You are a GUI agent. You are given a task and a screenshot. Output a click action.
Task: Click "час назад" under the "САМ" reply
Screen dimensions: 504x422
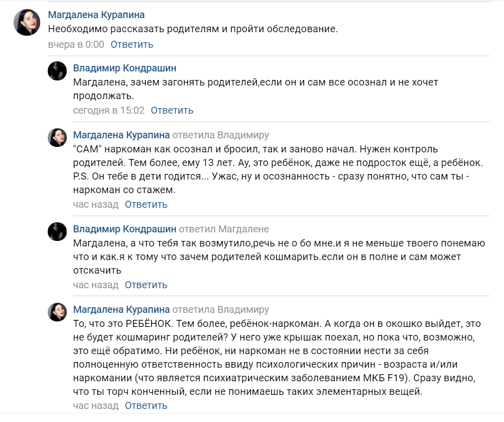pyautogui.click(x=95, y=204)
